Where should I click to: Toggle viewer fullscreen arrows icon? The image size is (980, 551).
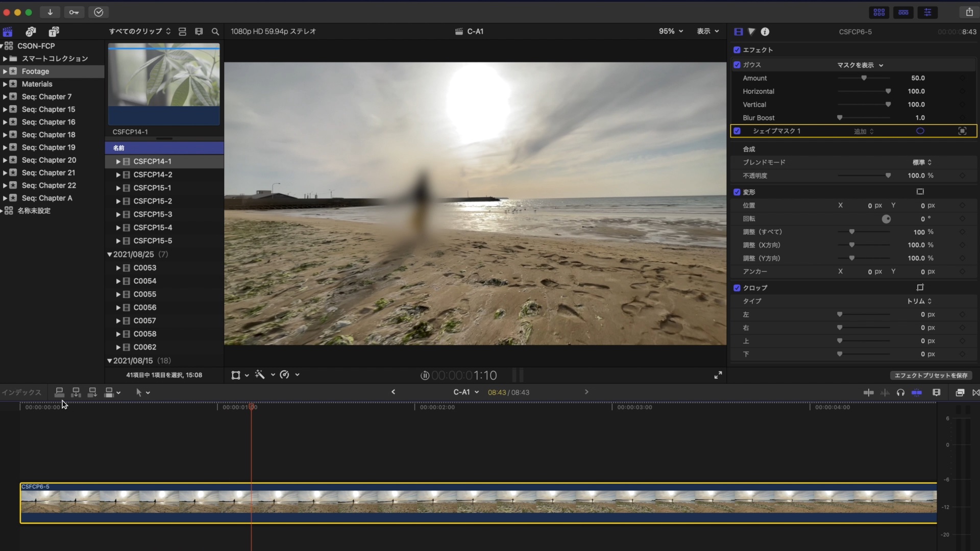tap(718, 375)
